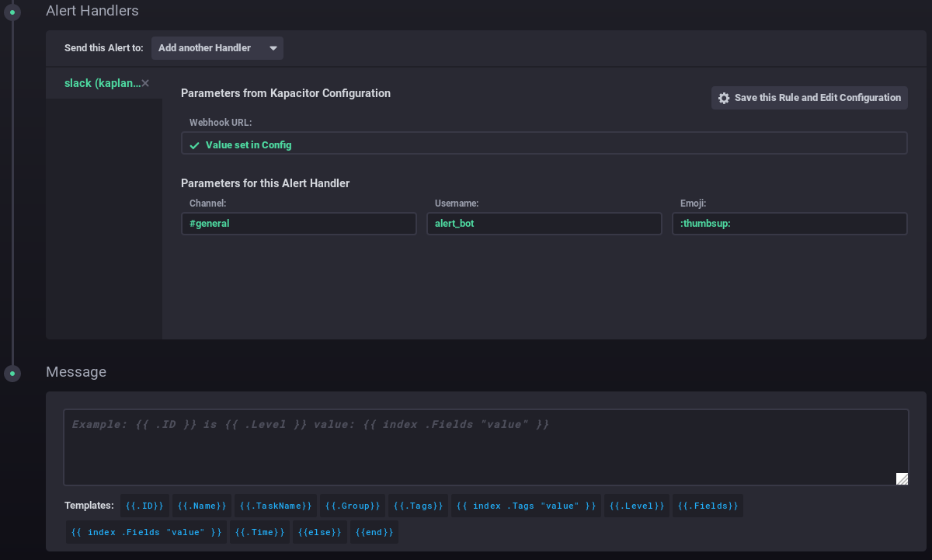Insert the {{.ID}} template
The width and height of the screenshot is (932, 560).
[x=144, y=506]
